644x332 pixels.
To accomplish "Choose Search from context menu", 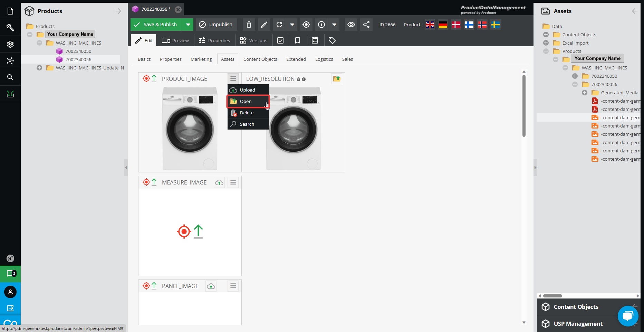I will (x=248, y=124).
